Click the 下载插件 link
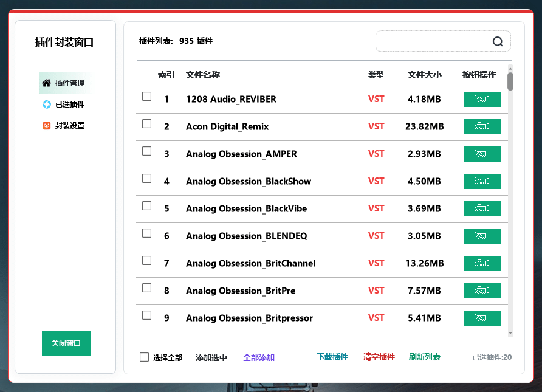This screenshot has width=542, height=392. click(332, 357)
